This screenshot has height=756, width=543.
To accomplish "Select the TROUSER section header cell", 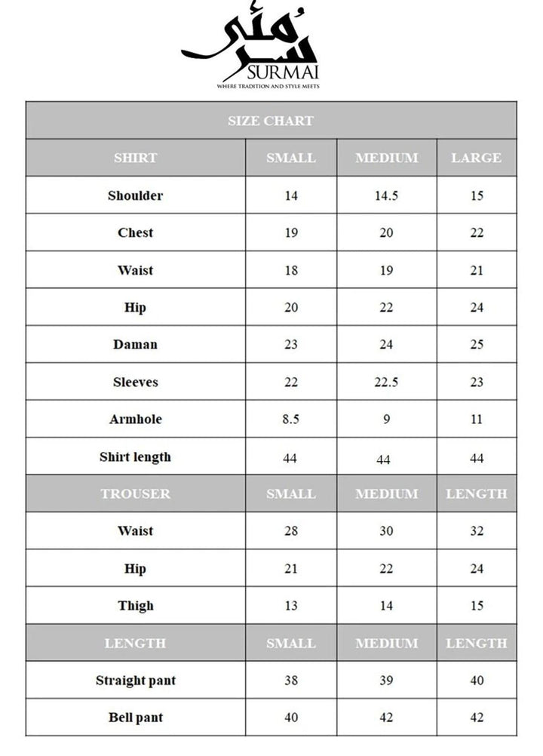I will [136, 493].
